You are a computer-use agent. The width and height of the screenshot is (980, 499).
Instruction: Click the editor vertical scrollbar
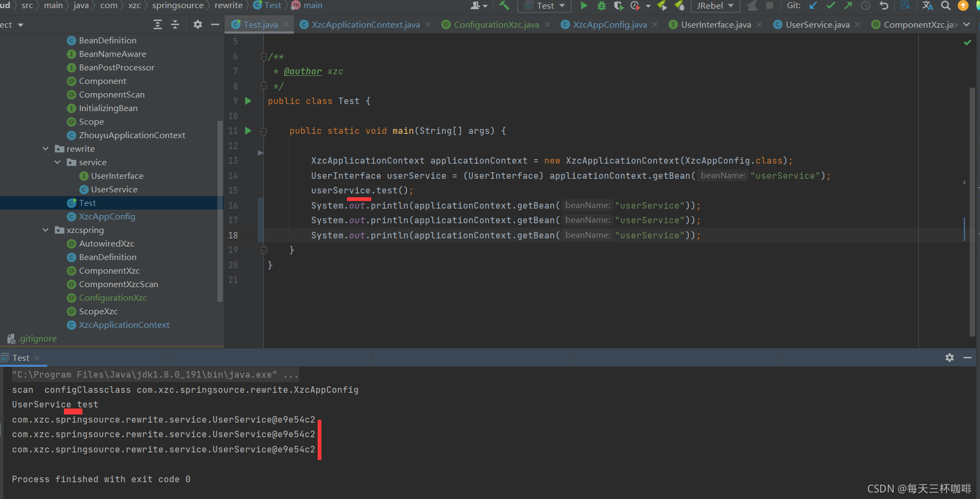(972, 211)
